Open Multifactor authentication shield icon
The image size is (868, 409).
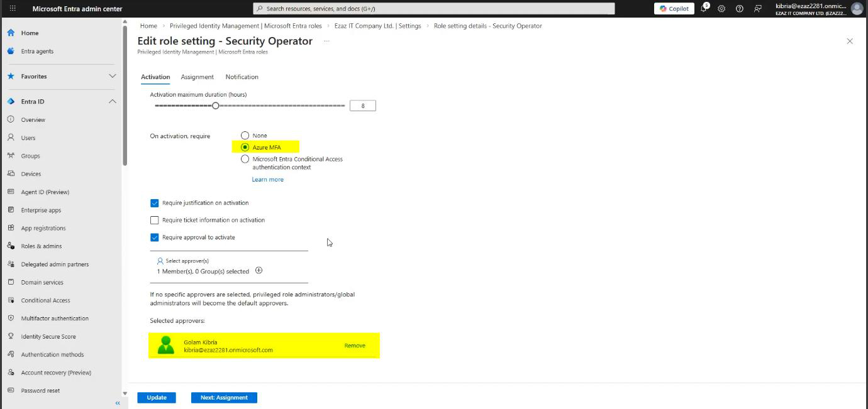[x=11, y=318]
